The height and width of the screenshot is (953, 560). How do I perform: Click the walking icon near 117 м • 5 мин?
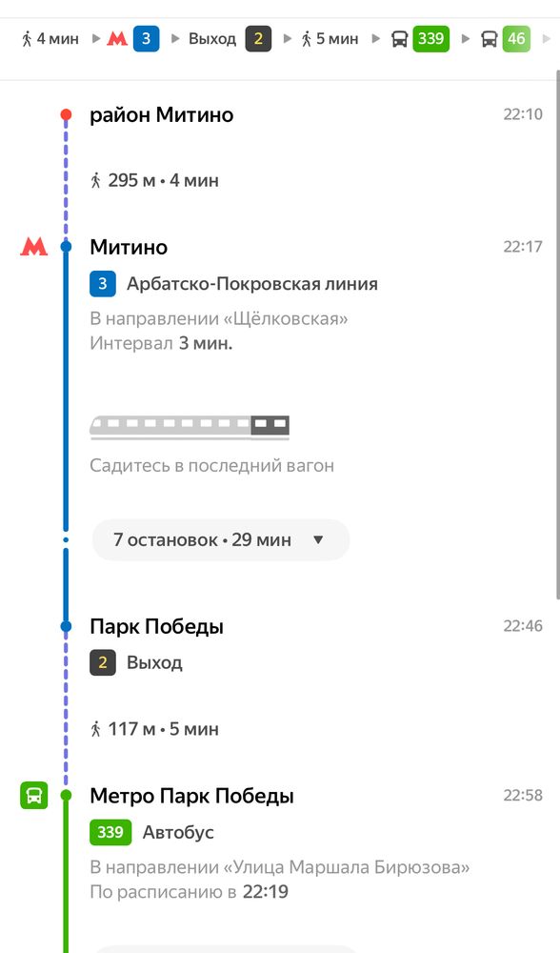(95, 729)
